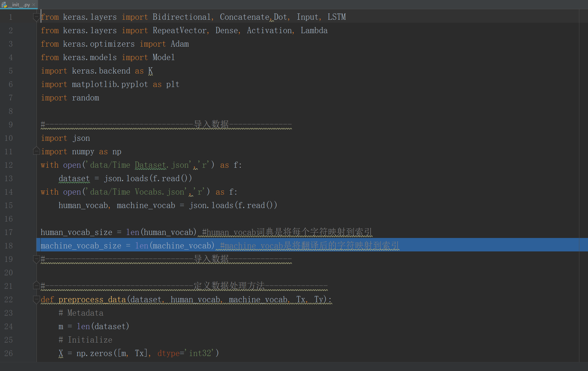The image size is (588, 371).
Task: Click the highlighted machine_vocab_size variable
Action: [x=81, y=246]
